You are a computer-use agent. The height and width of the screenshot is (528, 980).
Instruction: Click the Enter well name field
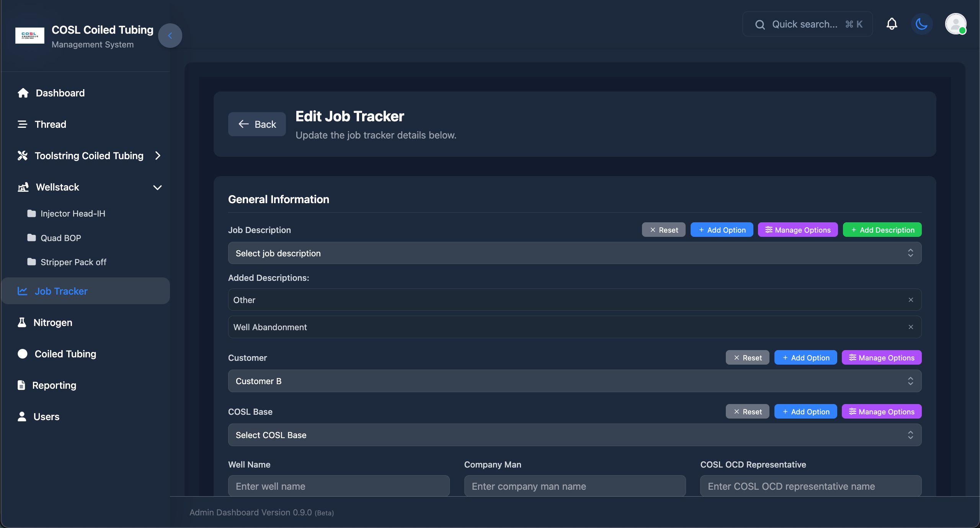338,486
